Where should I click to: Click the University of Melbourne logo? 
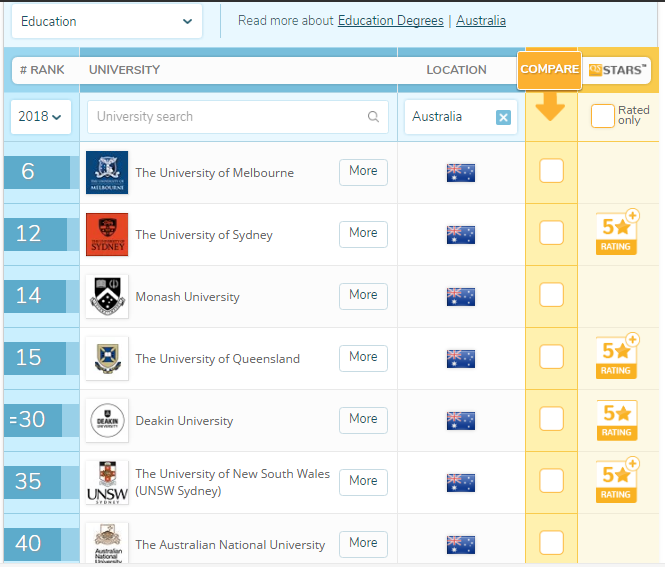point(107,172)
